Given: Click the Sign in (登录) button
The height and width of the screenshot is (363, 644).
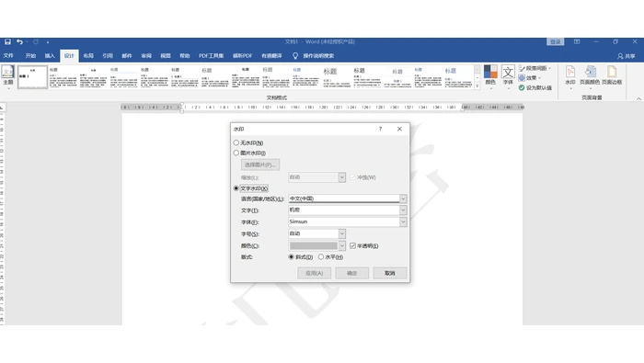Looking at the screenshot, I should coord(556,42).
